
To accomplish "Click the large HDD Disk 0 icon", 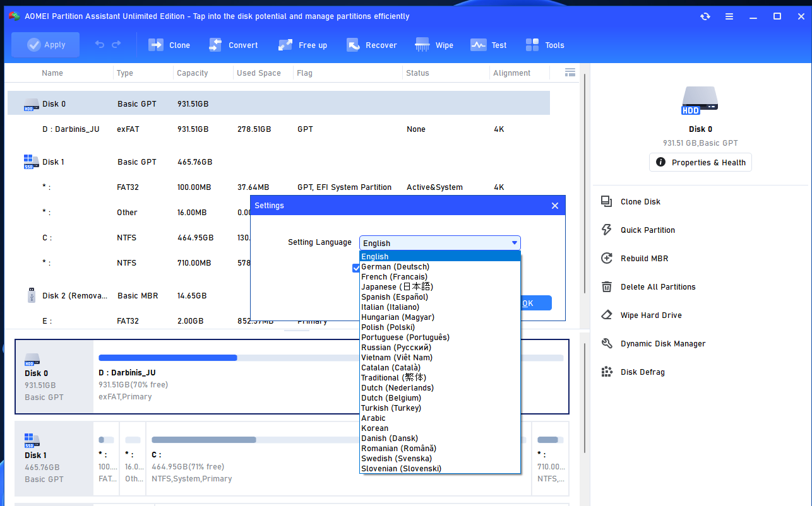I will [x=700, y=101].
